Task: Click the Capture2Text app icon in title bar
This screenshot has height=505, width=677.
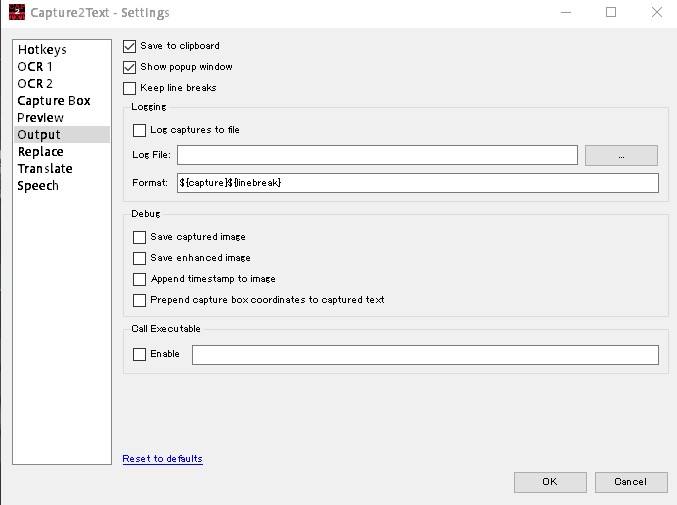Action: (x=17, y=12)
